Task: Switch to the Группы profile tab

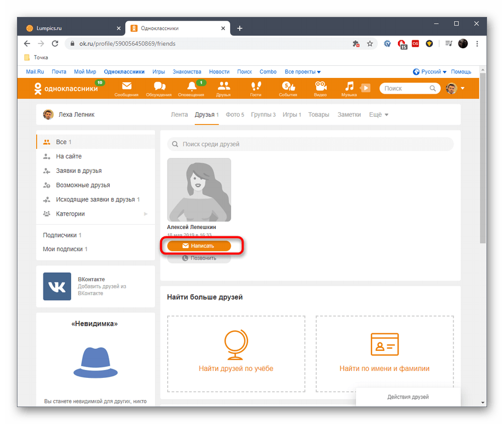Action: tap(263, 114)
